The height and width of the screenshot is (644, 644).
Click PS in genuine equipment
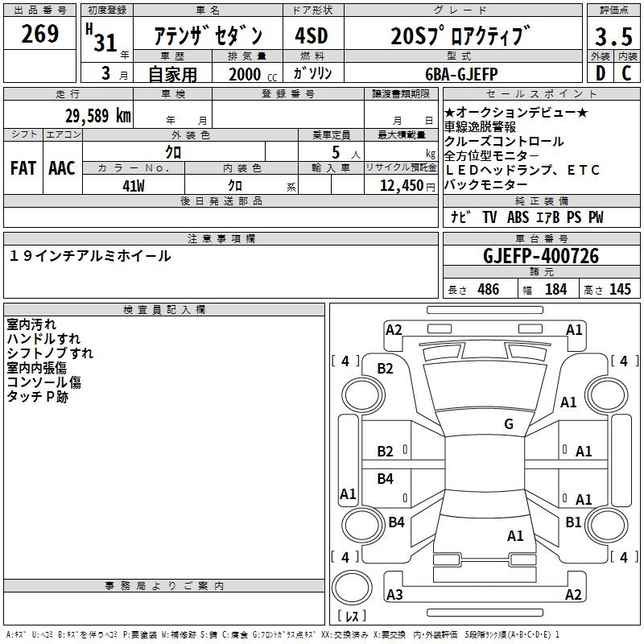click(574, 217)
